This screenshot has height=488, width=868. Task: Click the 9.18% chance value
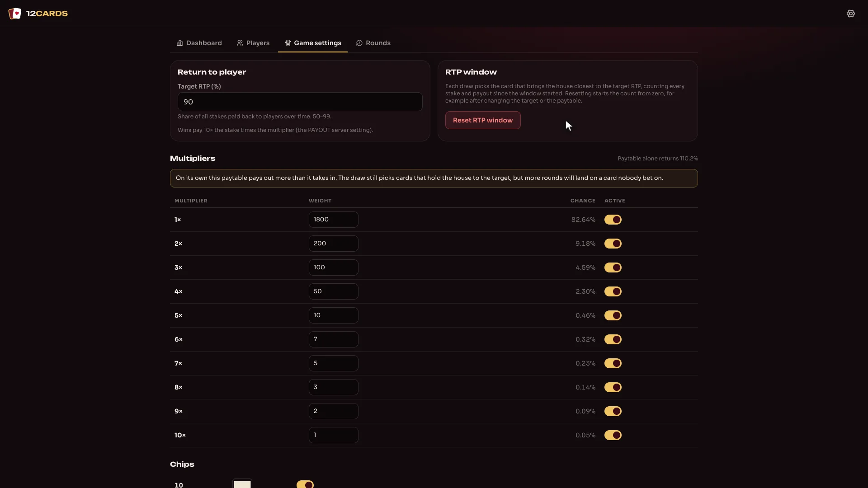click(x=585, y=244)
